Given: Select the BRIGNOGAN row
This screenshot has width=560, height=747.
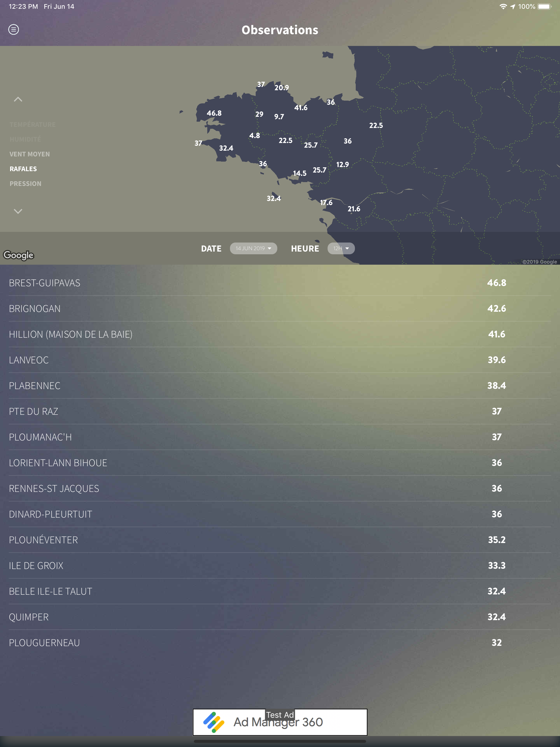Looking at the screenshot, I should pos(280,309).
